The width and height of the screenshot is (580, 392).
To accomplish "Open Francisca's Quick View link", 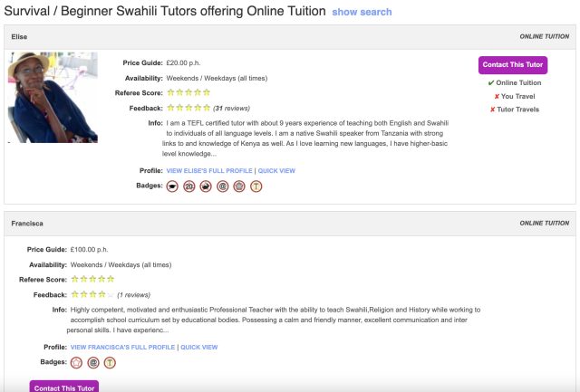I will pos(199,348).
